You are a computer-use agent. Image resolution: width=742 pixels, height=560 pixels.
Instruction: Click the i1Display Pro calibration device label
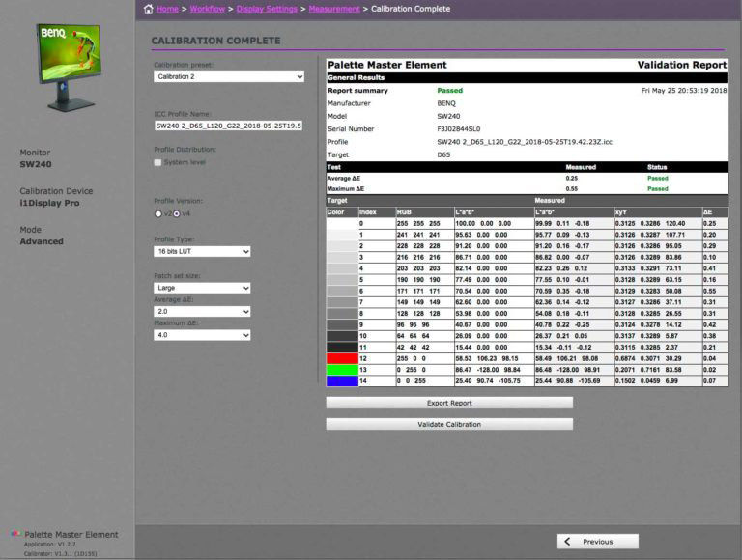point(49,203)
